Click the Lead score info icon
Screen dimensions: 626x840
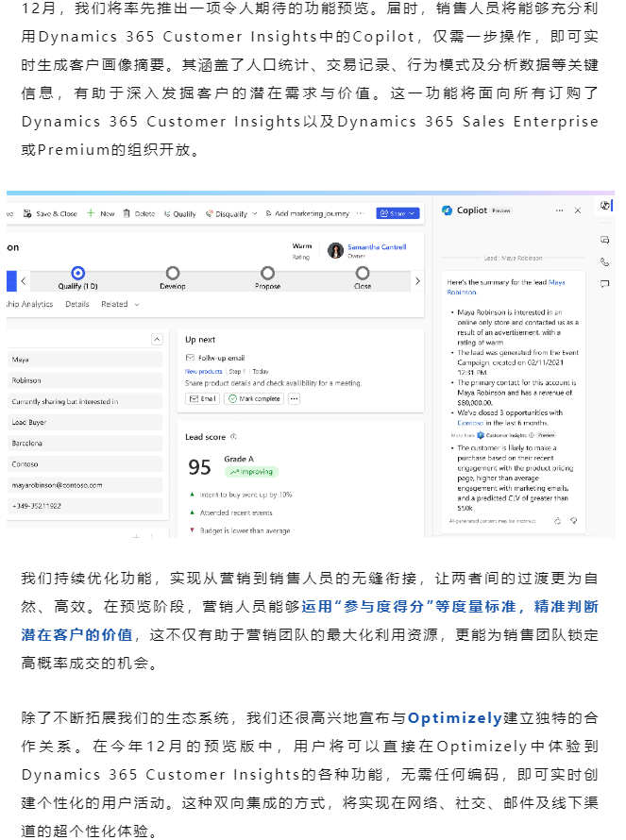pyautogui.click(x=233, y=437)
